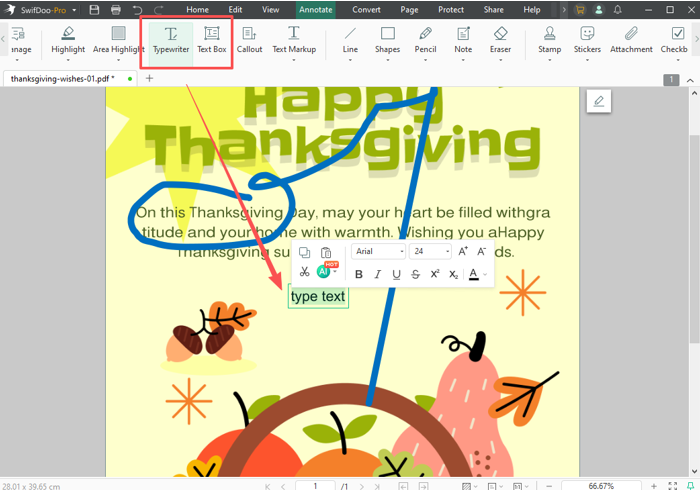
Task: Click the edit pen icon on right panel
Action: pyautogui.click(x=599, y=101)
